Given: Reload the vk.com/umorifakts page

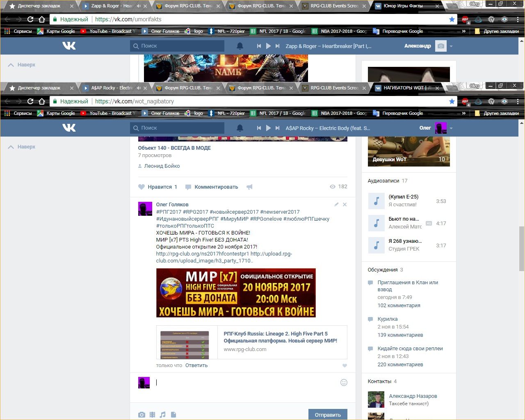Looking at the screenshot, I should (30, 19).
